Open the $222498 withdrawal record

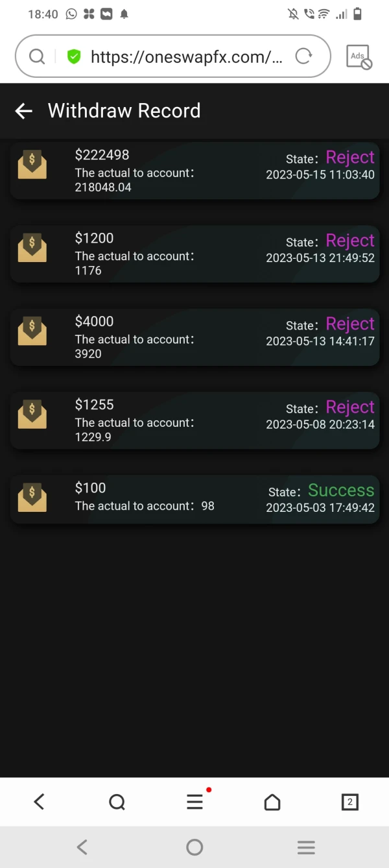[x=194, y=170]
